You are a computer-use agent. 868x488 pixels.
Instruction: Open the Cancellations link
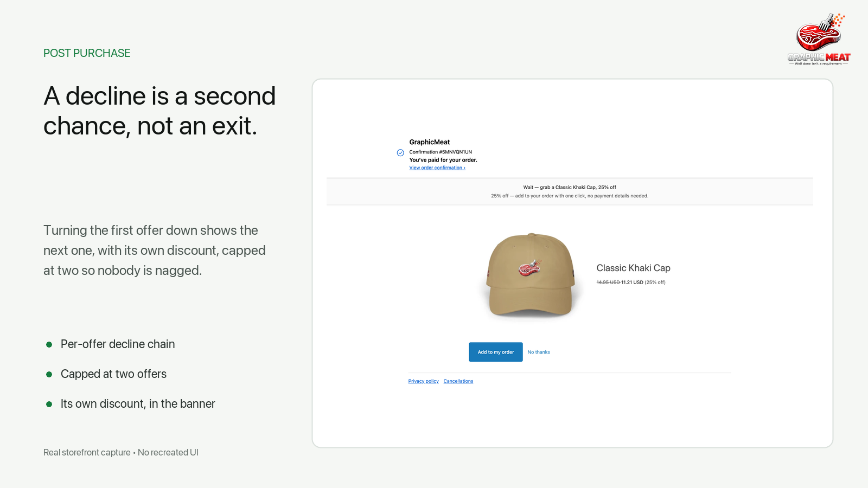point(458,381)
